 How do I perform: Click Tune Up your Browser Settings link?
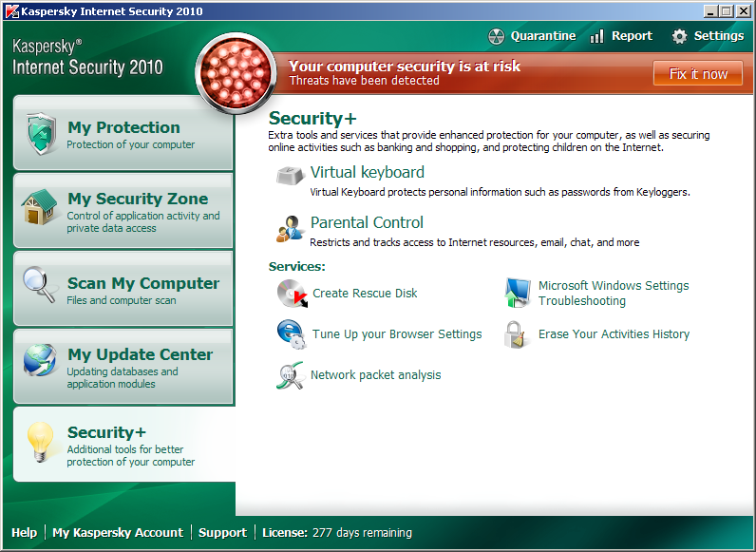tap(397, 334)
